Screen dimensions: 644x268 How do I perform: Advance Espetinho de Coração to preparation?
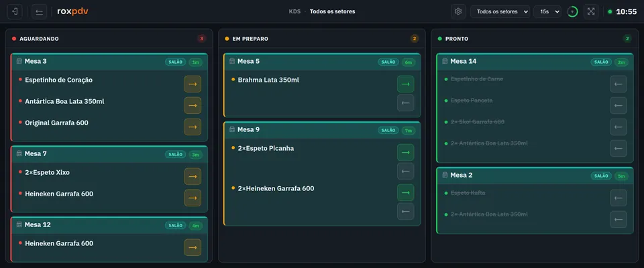click(x=193, y=84)
